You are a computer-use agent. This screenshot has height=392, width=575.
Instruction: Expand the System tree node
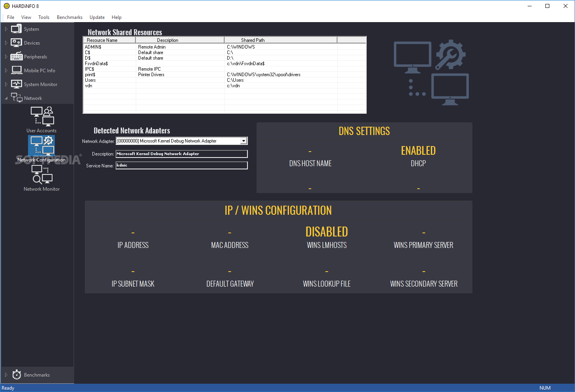[x=6, y=29]
